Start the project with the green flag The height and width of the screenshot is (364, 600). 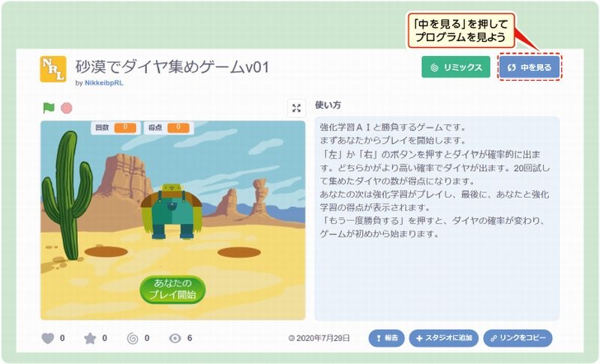49,108
